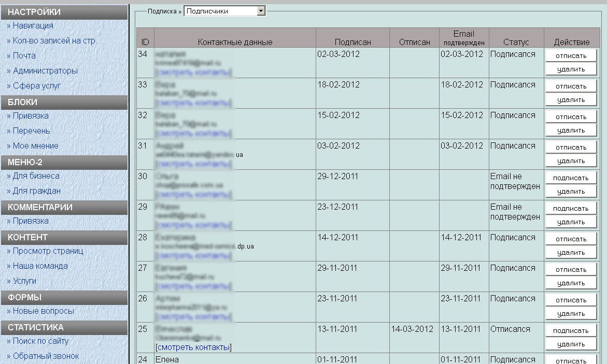The width and height of the screenshot is (607, 364).
Task: Click the МЕНЮ-2 section header
Action: [x=64, y=163]
